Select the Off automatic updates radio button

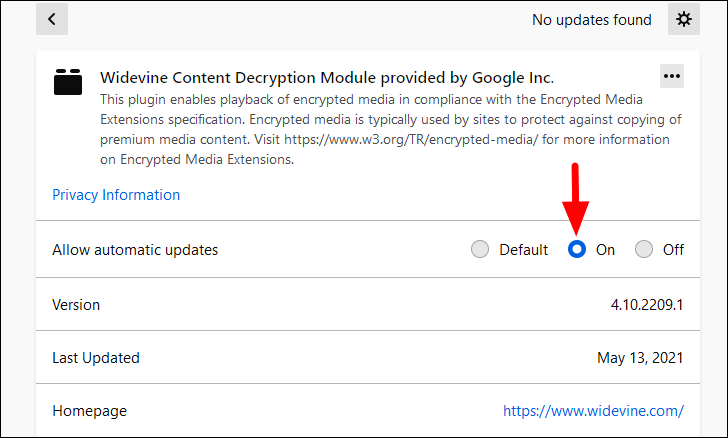[644, 249]
